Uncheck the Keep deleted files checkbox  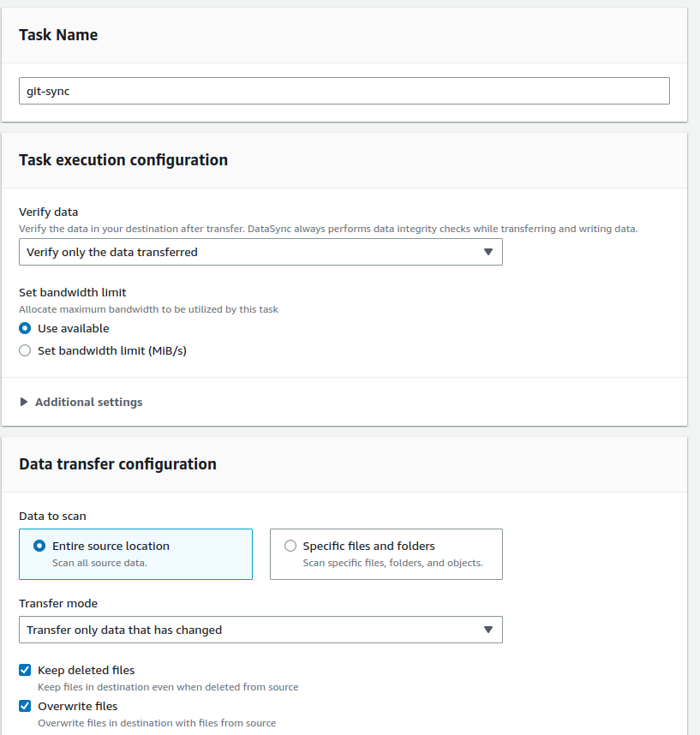25,670
